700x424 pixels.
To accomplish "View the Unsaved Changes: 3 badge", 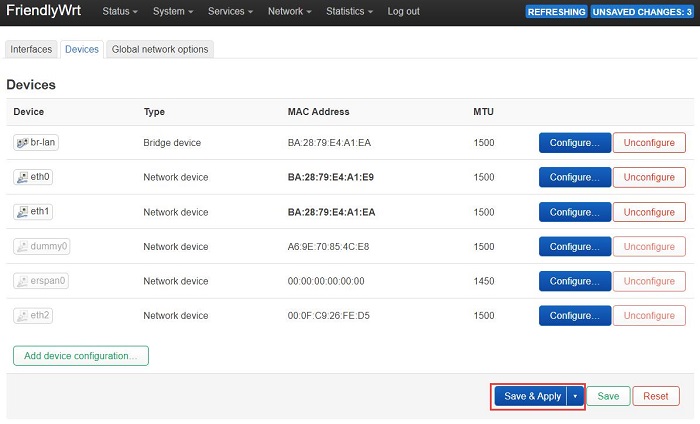I will coord(641,12).
